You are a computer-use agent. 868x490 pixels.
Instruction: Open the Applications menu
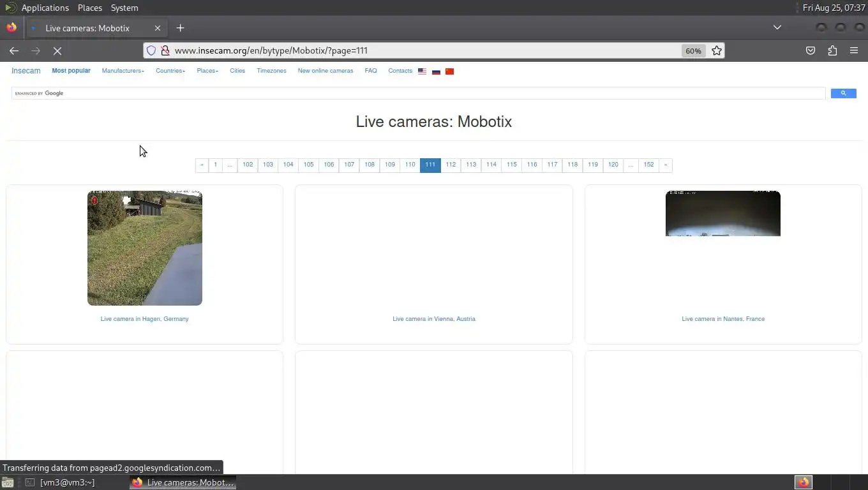coord(45,8)
